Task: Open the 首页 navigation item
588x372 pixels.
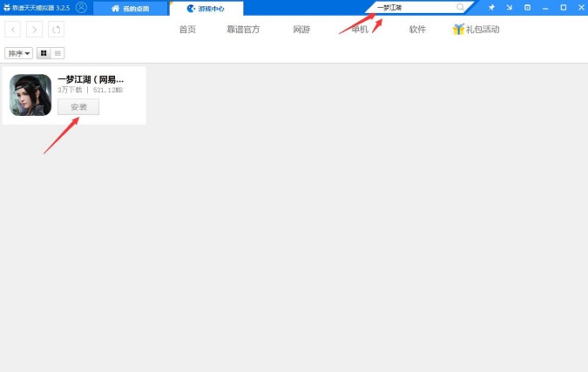Action: pos(187,30)
